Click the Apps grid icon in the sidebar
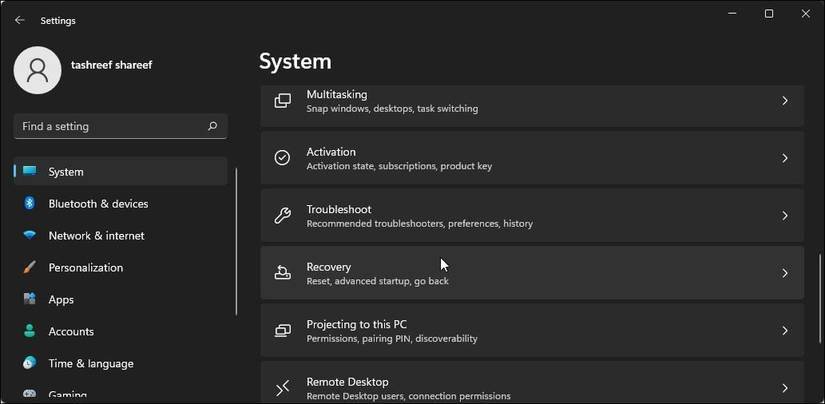This screenshot has width=825, height=404. click(x=30, y=300)
